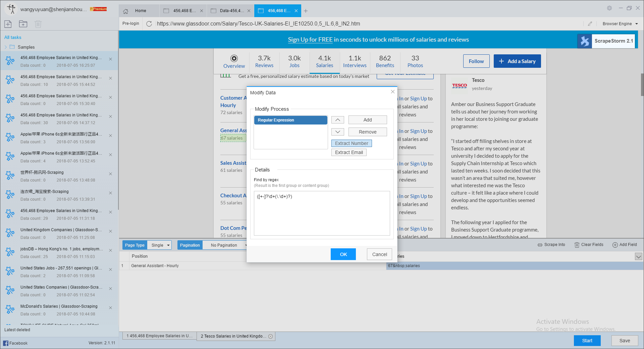Image resolution: width=644 pixels, height=349 pixels.
Task: Click the Save button
Action: click(x=625, y=341)
